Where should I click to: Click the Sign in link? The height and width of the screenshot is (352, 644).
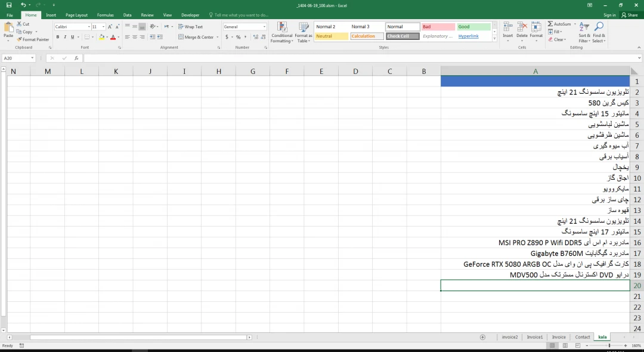click(609, 15)
